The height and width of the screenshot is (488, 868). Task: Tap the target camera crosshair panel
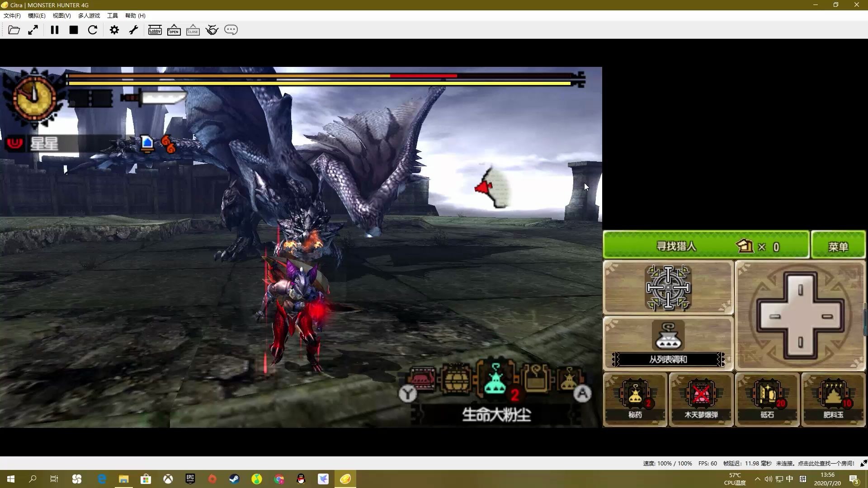click(668, 287)
